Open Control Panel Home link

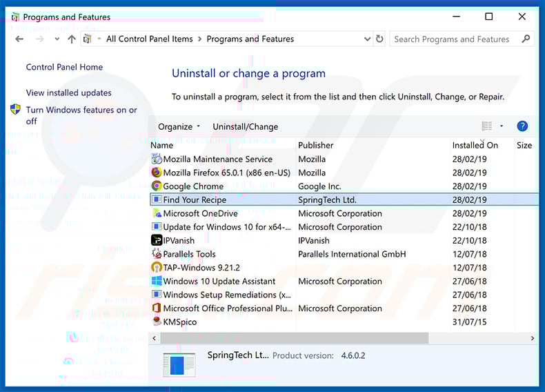click(64, 67)
